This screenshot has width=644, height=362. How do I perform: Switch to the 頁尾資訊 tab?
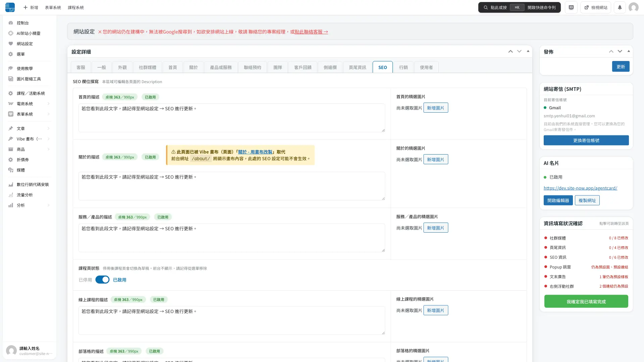(358, 67)
